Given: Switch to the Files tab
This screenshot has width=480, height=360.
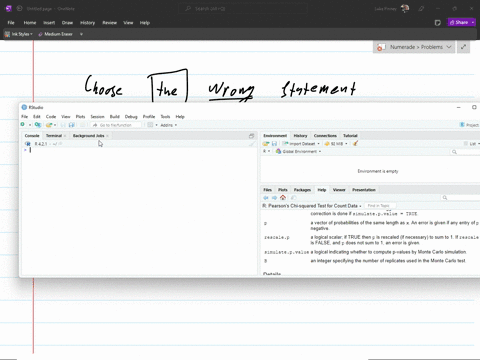Looking at the screenshot, I should (x=267, y=190).
